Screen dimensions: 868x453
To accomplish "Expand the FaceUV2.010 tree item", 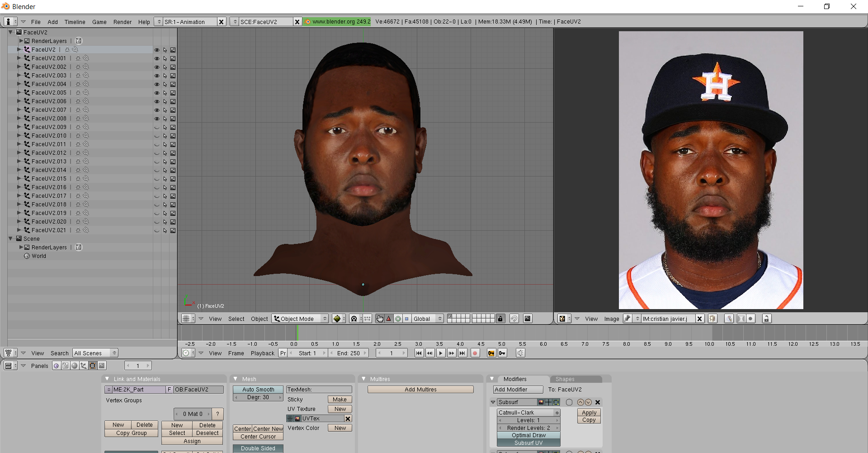I will 19,136.
